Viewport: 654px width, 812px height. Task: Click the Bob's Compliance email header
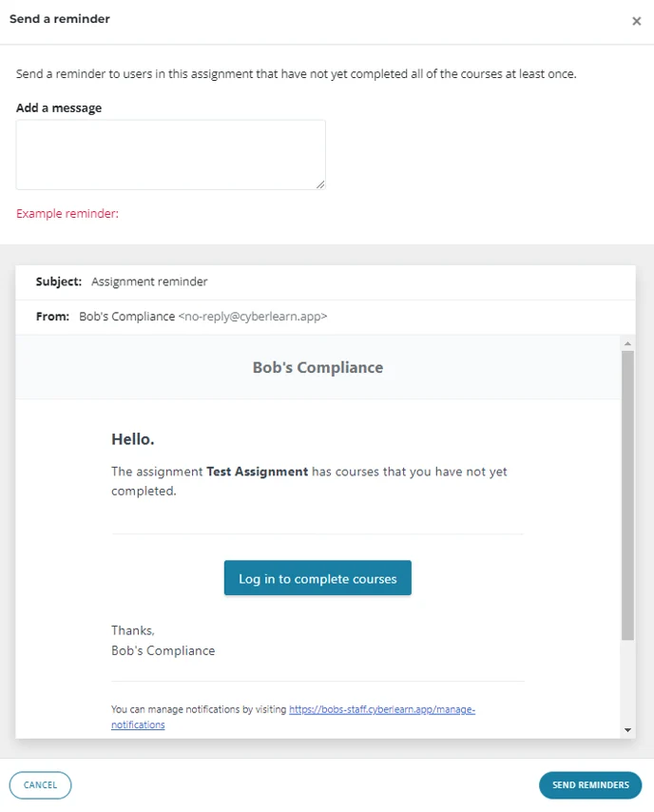click(x=317, y=368)
